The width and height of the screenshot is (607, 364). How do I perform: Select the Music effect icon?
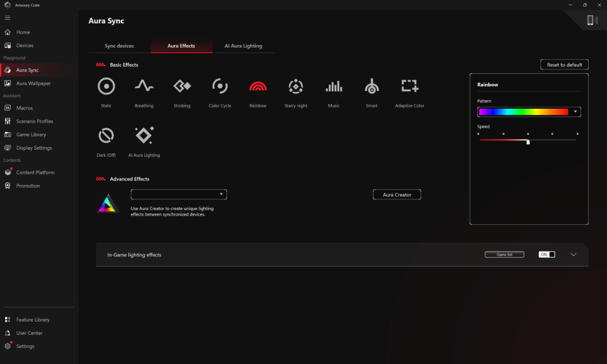point(334,86)
